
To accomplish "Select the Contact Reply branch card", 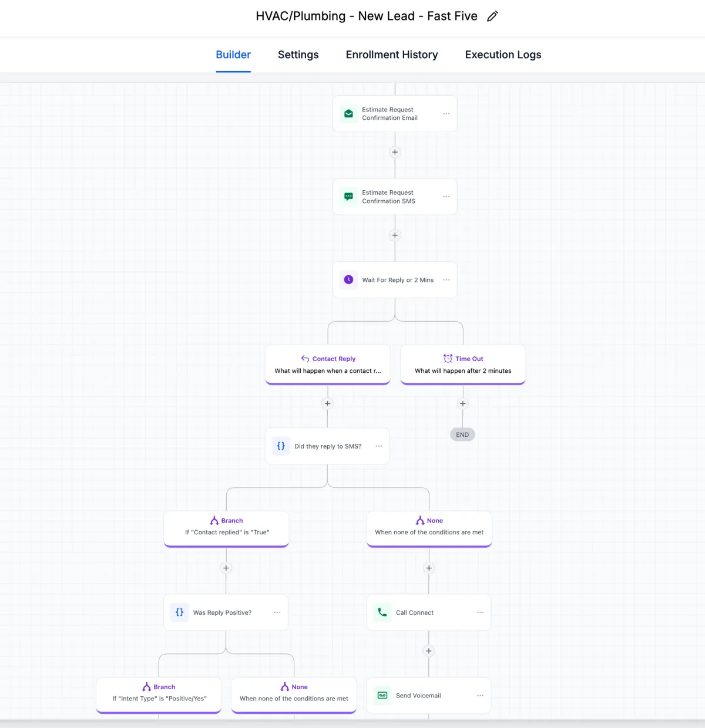I will pyautogui.click(x=328, y=365).
